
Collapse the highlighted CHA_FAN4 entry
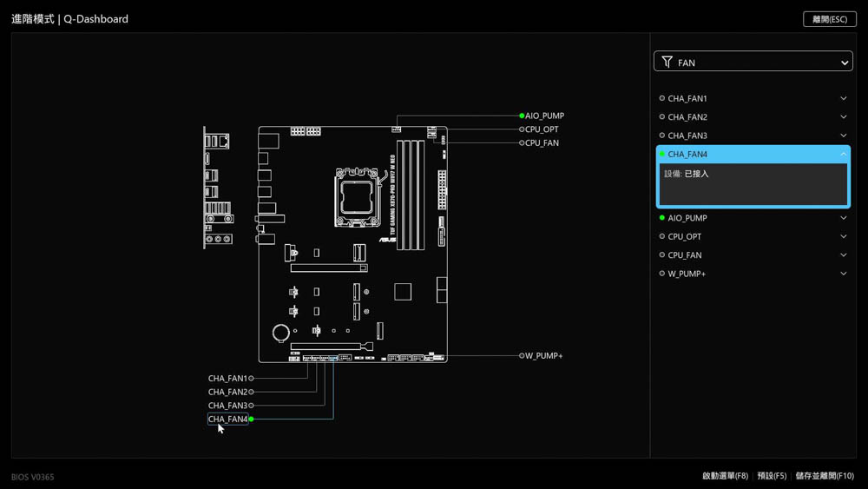tap(843, 155)
